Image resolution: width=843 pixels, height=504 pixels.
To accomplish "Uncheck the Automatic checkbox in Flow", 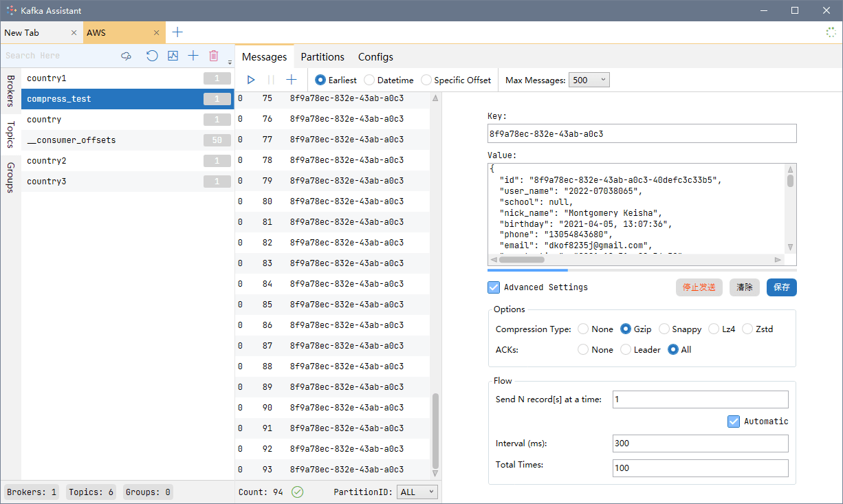I will [x=733, y=421].
